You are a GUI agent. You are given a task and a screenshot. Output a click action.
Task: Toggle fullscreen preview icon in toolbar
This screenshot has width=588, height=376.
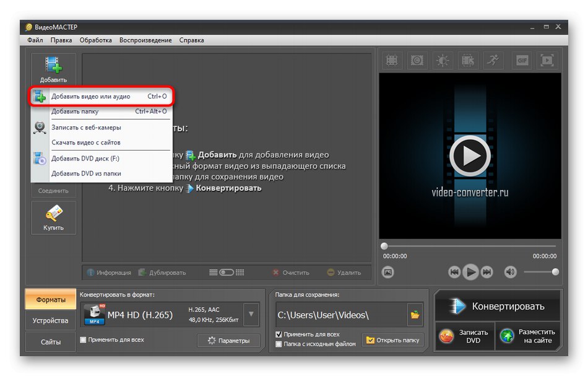click(547, 61)
